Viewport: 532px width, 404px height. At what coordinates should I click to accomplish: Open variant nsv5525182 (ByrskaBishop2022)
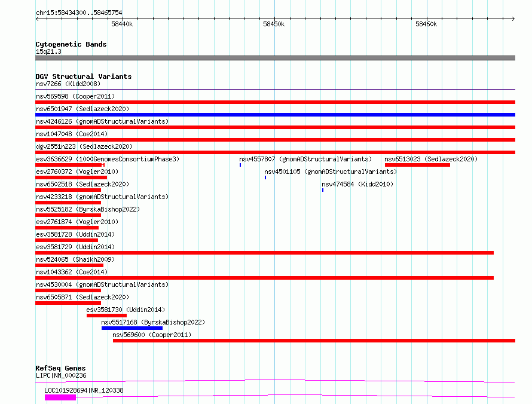click(88, 209)
